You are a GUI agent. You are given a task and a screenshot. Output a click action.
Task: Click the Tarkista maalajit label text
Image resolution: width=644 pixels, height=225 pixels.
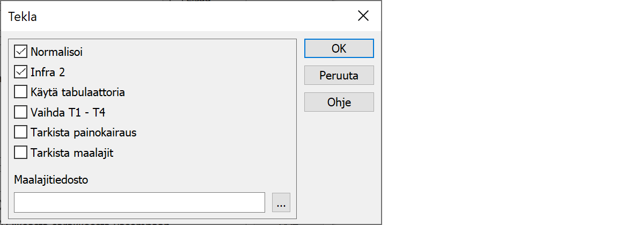[x=72, y=152]
